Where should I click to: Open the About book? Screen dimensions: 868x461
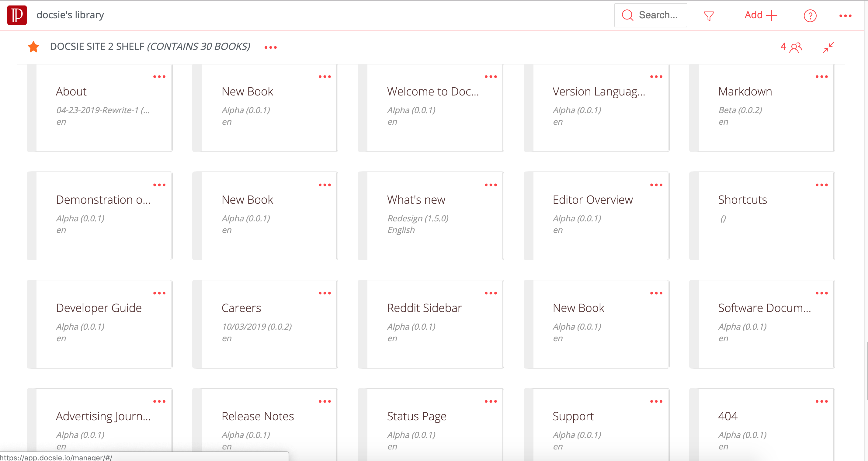[100, 108]
